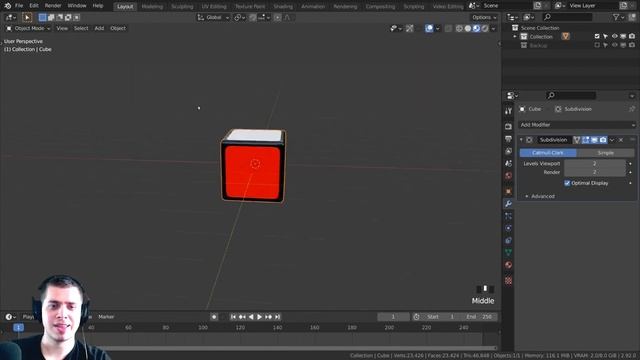Choose the Extend selection mode icon

coord(51,18)
